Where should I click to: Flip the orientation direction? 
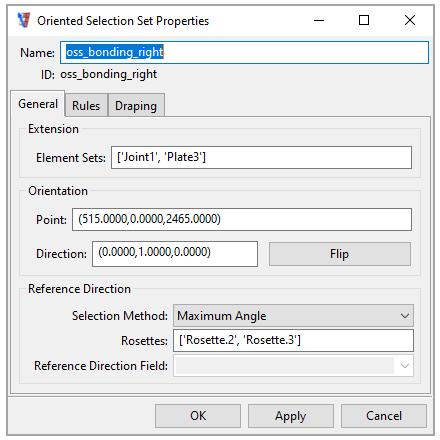click(340, 254)
